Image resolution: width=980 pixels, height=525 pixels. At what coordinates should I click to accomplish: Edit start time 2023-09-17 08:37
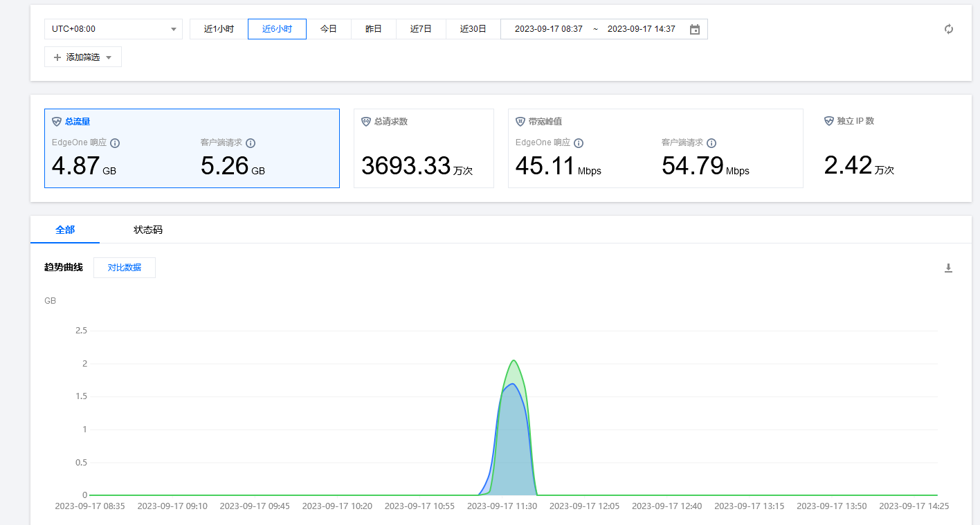(549, 29)
